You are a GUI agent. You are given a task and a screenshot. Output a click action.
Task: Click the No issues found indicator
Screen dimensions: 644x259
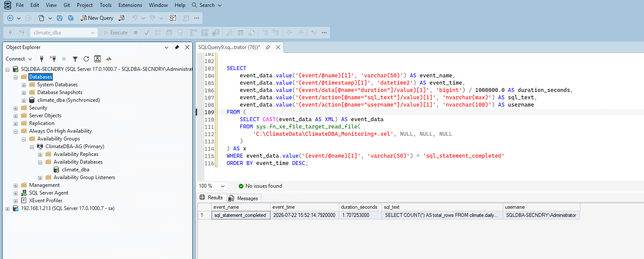pyautogui.click(x=260, y=186)
